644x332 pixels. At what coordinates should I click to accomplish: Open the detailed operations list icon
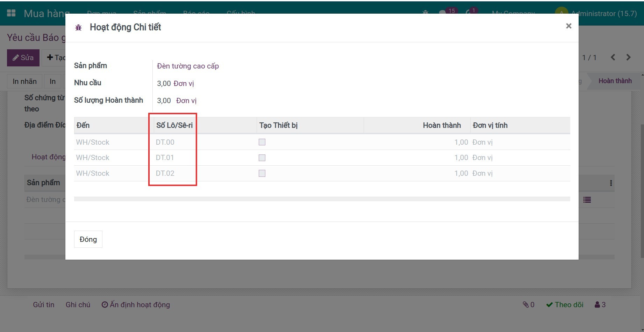[587, 200]
